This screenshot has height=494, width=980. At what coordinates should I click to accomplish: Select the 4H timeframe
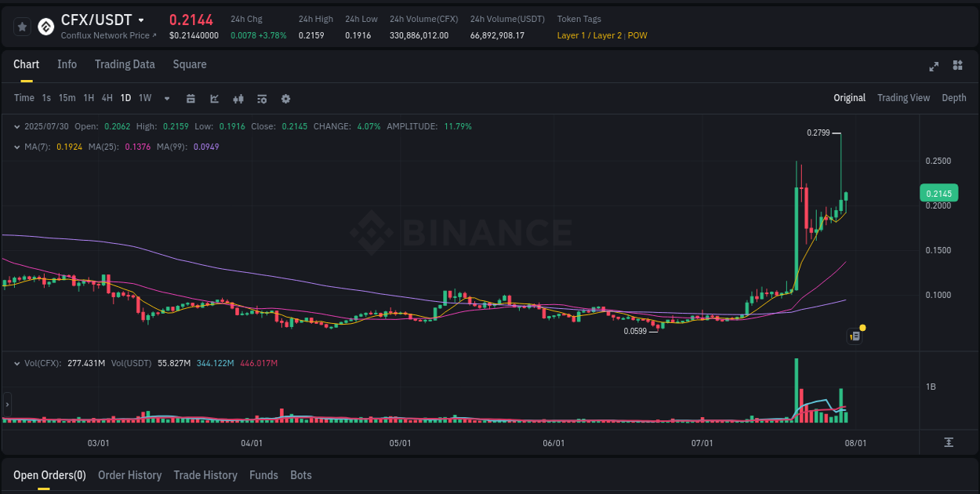coord(107,98)
